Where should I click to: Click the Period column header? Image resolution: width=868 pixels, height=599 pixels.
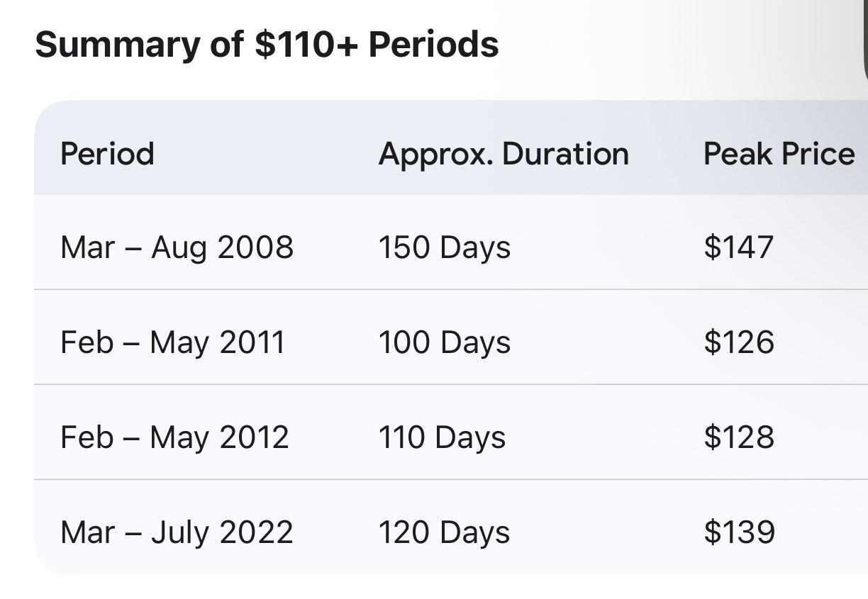tap(107, 154)
